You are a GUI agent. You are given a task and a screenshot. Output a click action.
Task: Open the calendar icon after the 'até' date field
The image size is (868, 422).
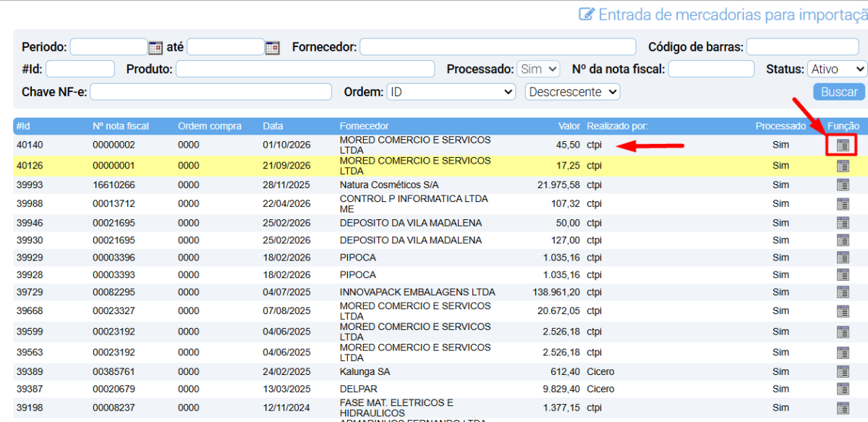pos(272,48)
